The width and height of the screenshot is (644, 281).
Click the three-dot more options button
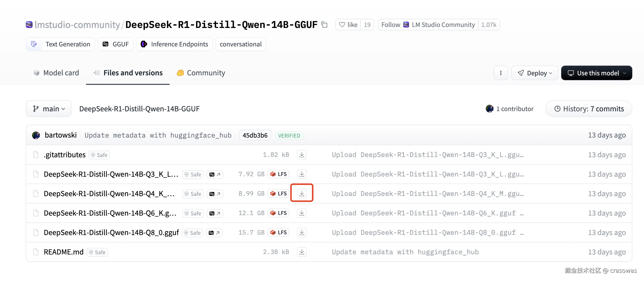pos(501,73)
